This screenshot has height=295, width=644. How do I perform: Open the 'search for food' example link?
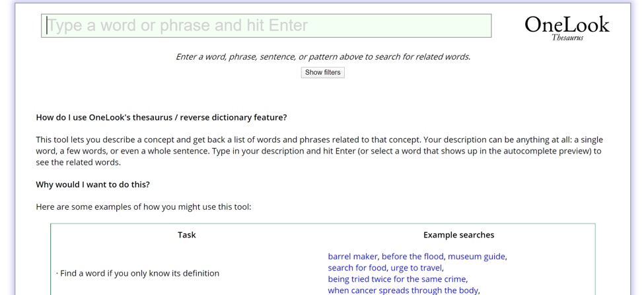[357, 268]
